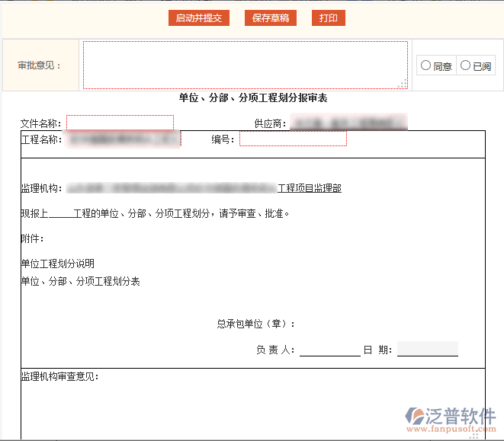The height and width of the screenshot is (441, 504).
Task: Click the 泛普软件 logo icon
Action: pyautogui.click(x=419, y=416)
